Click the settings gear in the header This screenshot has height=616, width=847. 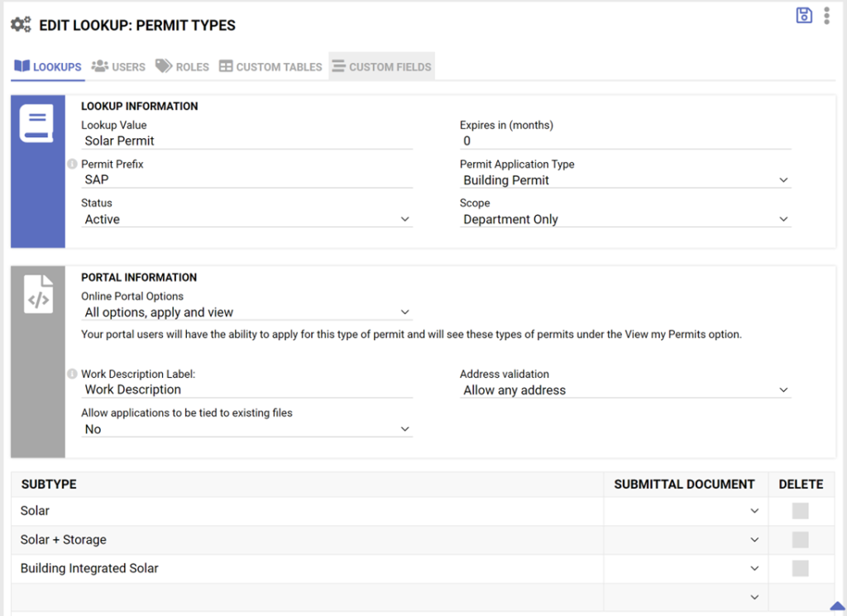pos(20,25)
